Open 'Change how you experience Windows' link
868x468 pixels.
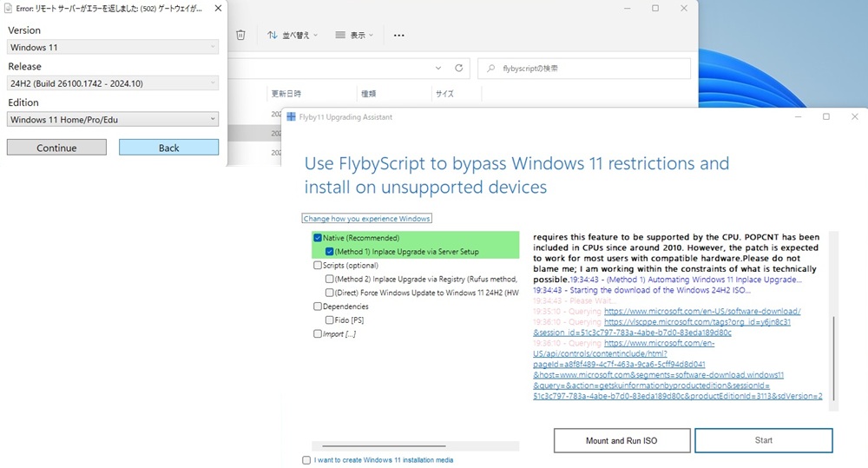click(x=366, y=219)
